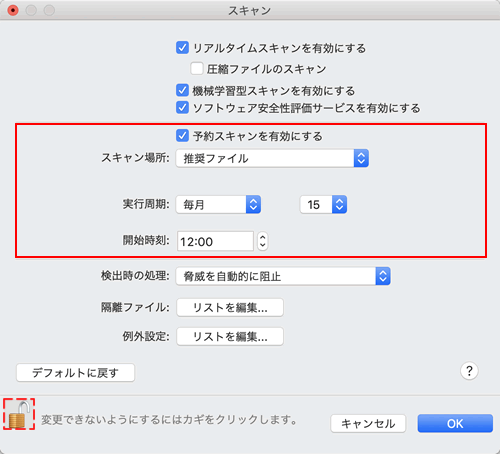Screen dimensions: 500x454
Task: Click the 12:00 start time field
Action: pos(215,241)
